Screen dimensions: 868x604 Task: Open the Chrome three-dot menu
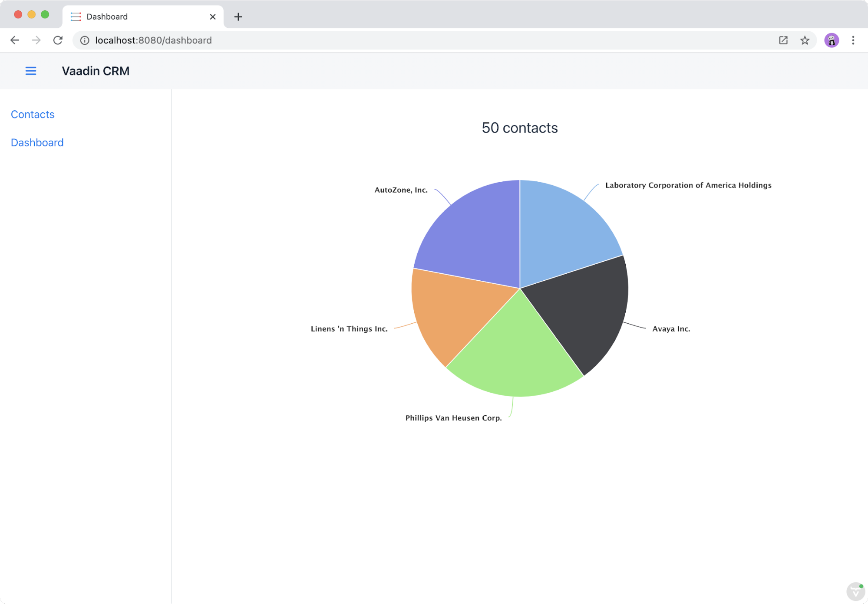(x=852, y=40)
